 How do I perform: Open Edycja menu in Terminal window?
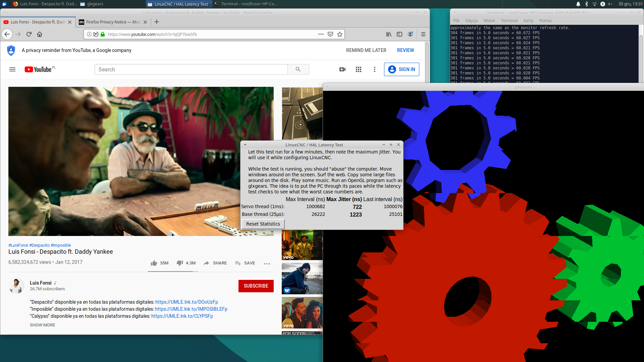[471, 20]
